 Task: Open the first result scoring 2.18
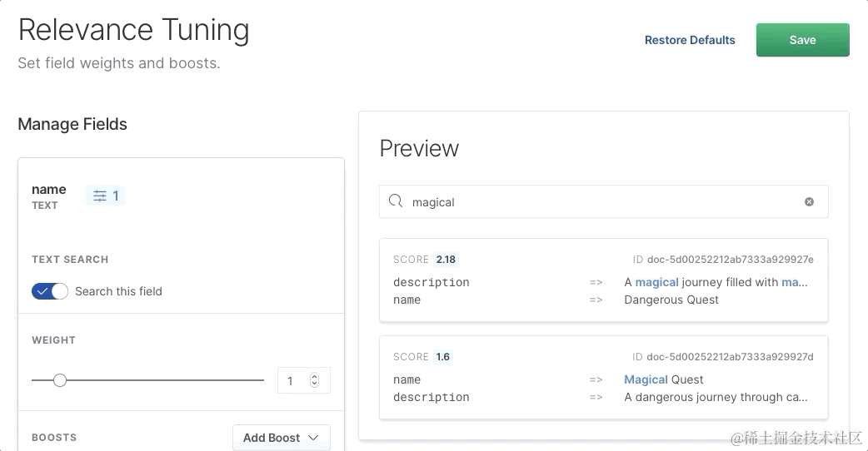pos(603,280)
